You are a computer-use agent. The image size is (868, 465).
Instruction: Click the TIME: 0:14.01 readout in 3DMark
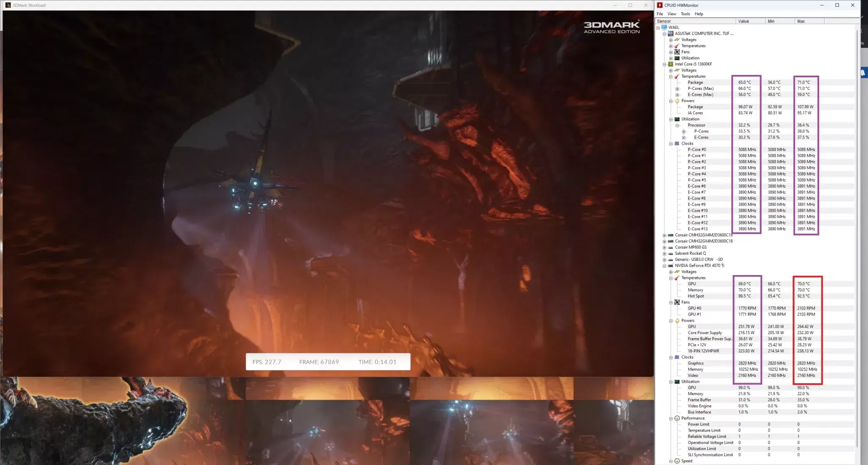[378, 362]
